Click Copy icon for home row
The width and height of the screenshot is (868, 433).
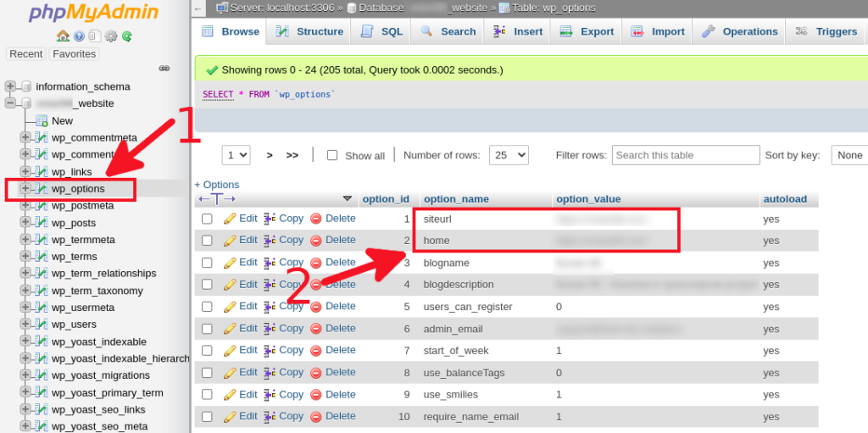coord(270,240)
